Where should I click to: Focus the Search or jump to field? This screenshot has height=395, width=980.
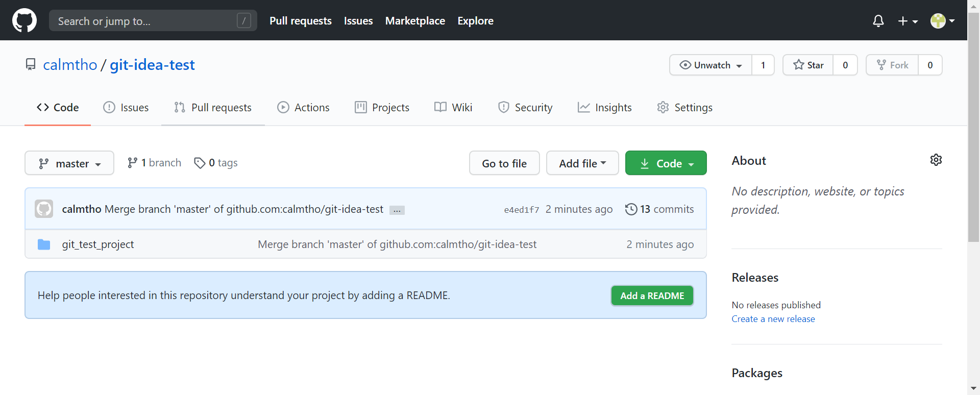(x=153, y=21)
